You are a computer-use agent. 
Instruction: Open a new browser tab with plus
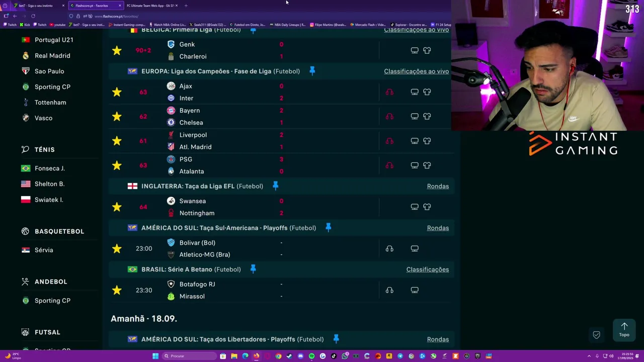pyautogui.click(x=186, y=6)
